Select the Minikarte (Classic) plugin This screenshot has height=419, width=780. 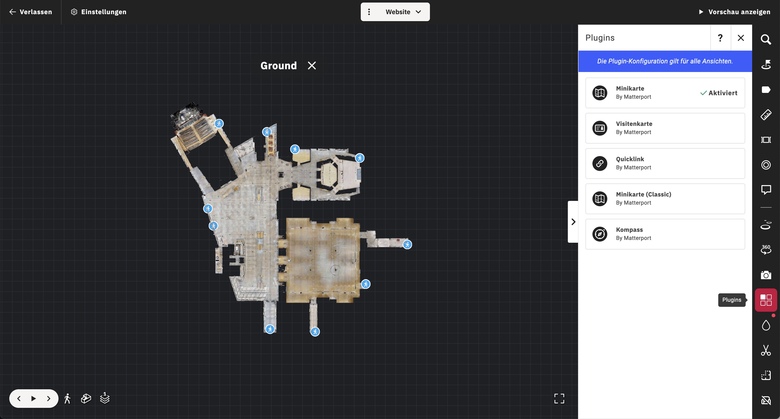tap(665, 199)
